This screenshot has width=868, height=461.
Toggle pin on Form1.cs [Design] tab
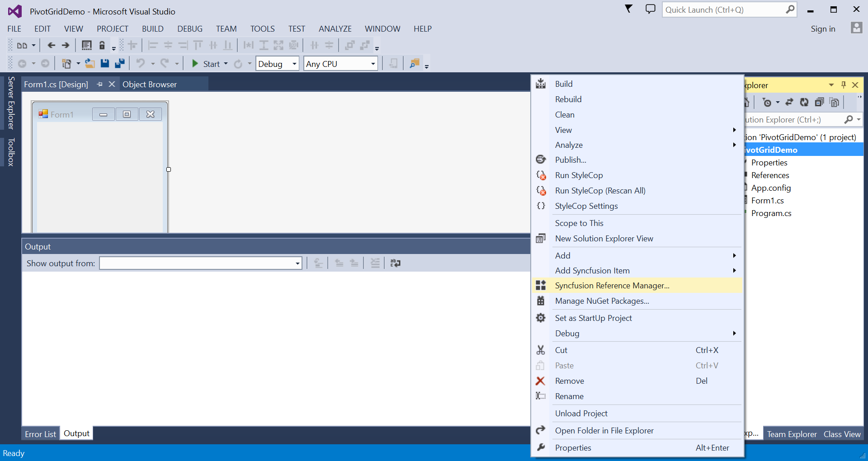tap(99, 85)
